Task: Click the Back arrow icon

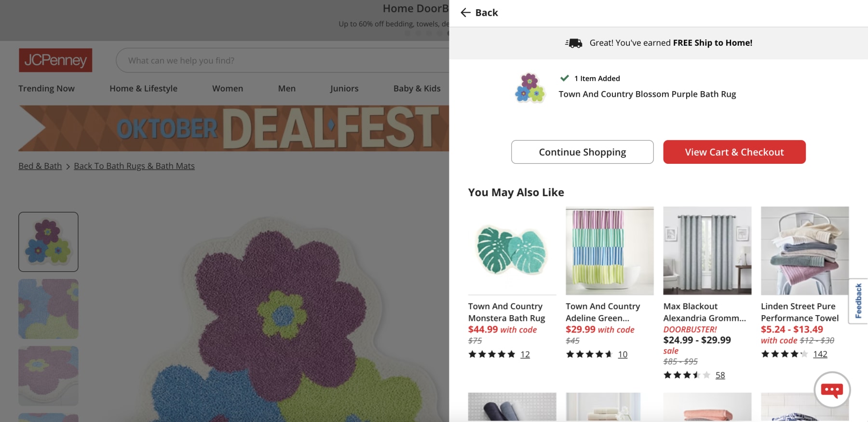Action: [465, 13]
